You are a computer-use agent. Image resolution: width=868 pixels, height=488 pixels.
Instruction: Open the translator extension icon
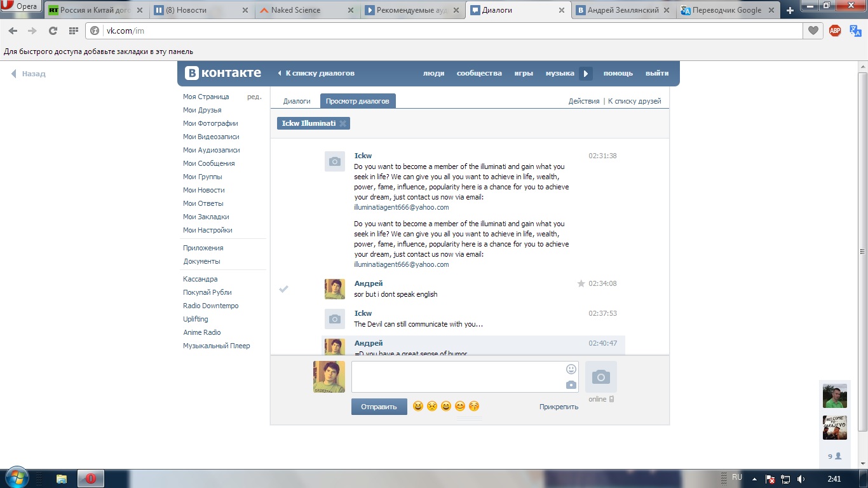click(x=855, y=30)
